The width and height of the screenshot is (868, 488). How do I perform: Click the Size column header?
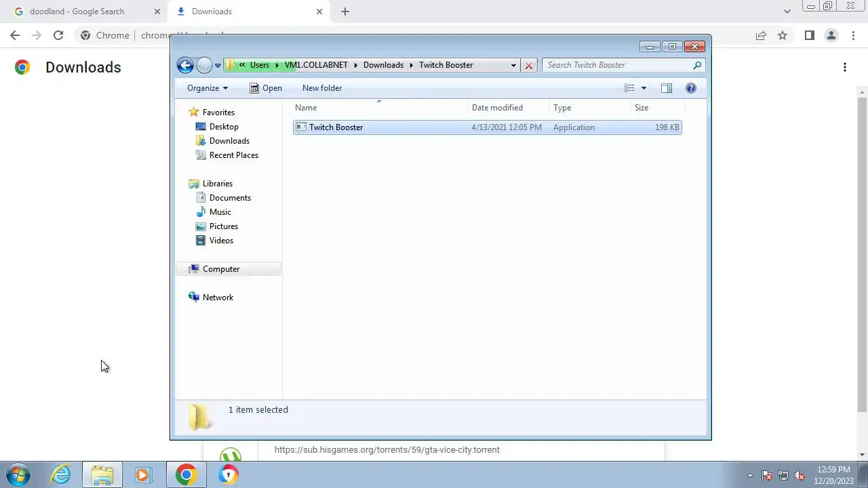(657, 108)
